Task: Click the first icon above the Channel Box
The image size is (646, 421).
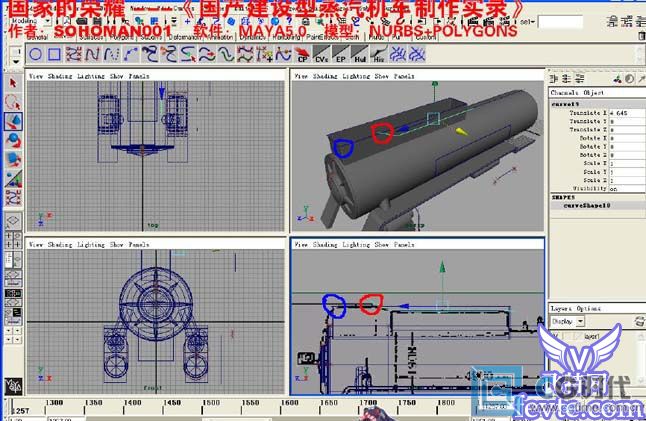Action: coord(554,79)
